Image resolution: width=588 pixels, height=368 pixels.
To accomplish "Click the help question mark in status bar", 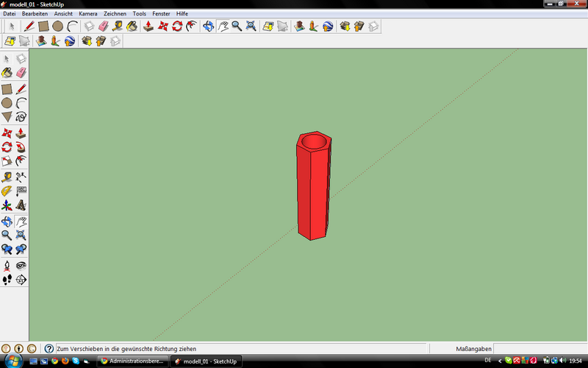I will pos(49,348).
